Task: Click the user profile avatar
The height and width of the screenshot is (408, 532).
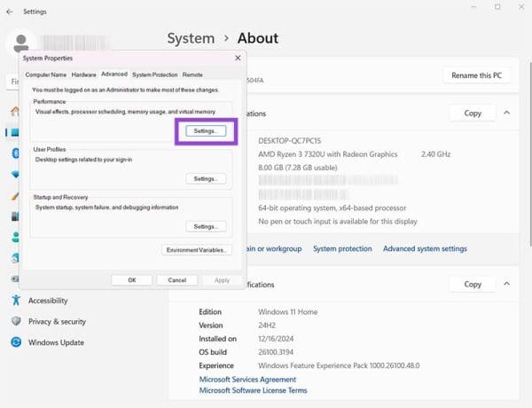Action: 21,43
